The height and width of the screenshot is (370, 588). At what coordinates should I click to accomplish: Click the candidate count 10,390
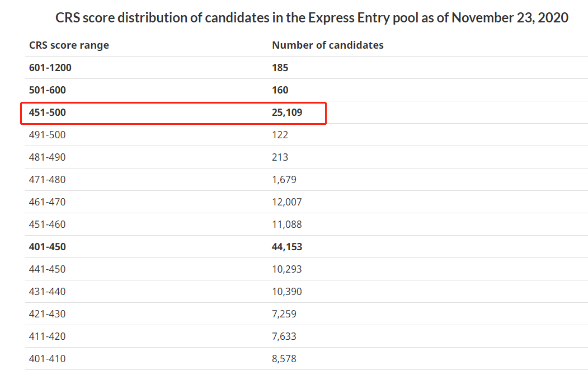click(286, 292)
